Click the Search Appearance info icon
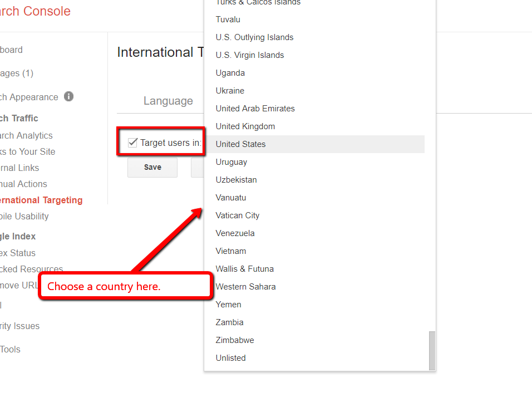 [x=68, y=97]
